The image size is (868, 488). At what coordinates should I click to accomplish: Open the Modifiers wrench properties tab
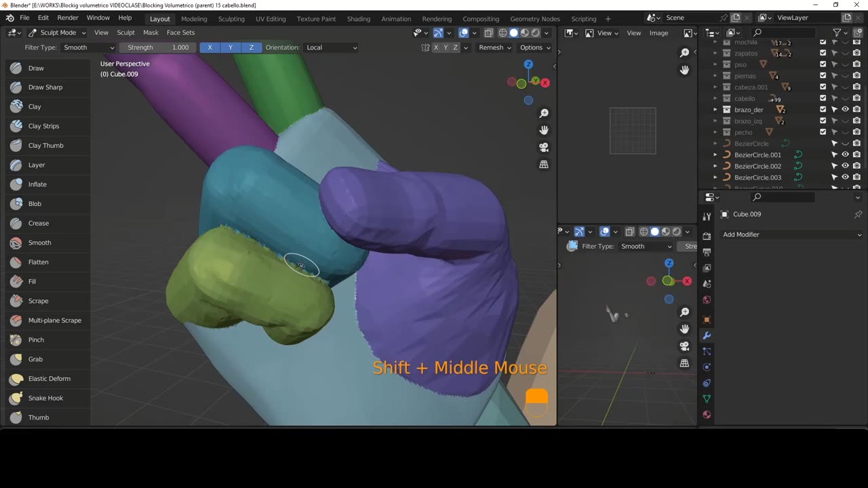(x=707, y=335)
